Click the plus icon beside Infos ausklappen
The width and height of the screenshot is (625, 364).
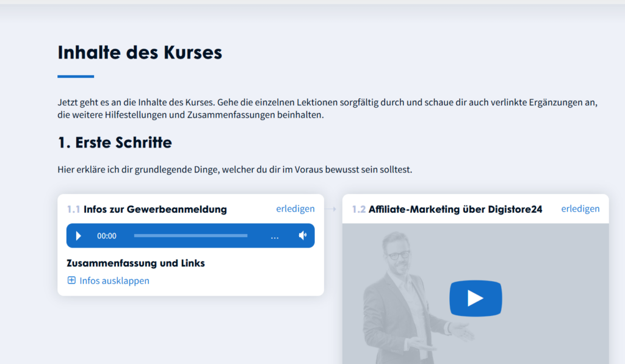pos(71,280)
